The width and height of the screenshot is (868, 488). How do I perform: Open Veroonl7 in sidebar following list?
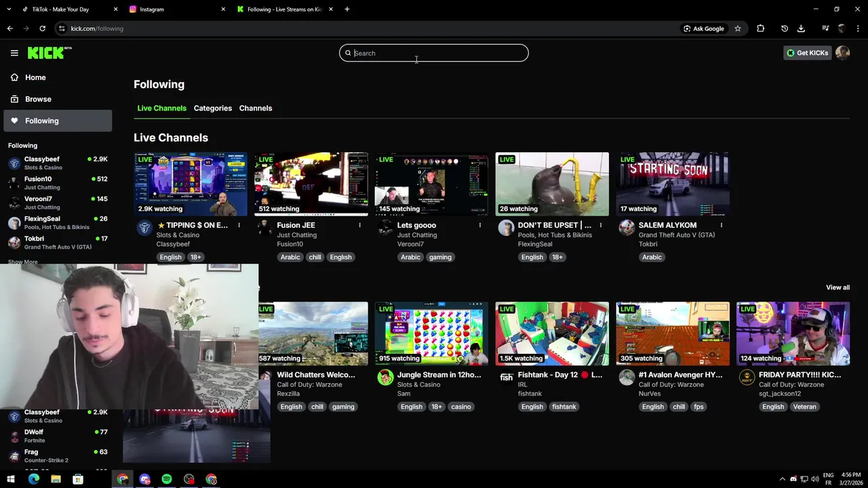coord(58,203)
